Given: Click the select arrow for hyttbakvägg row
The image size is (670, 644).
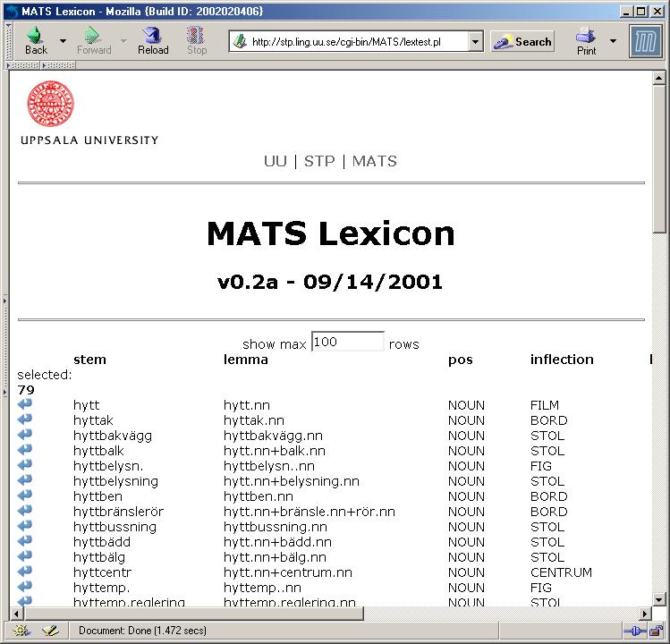Looking at the screenshot, I should click(x=25, y=434).
